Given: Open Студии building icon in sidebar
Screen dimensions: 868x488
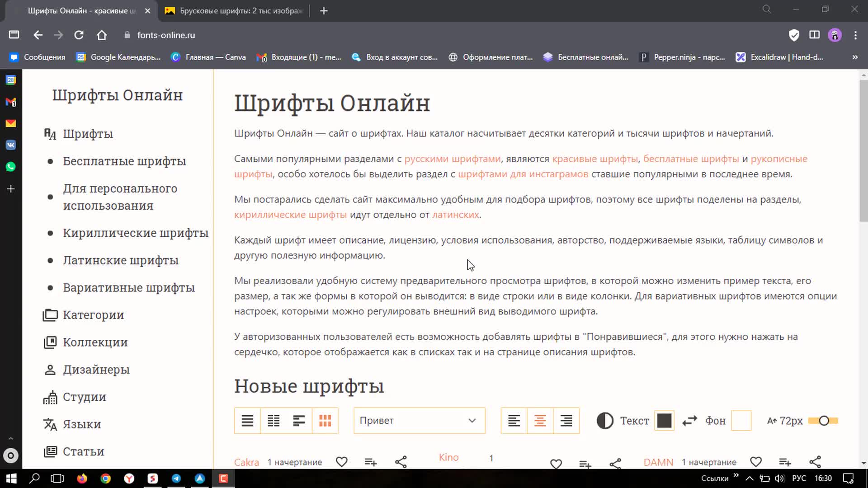Looking at the screenshot, I should tap(50, 397).
